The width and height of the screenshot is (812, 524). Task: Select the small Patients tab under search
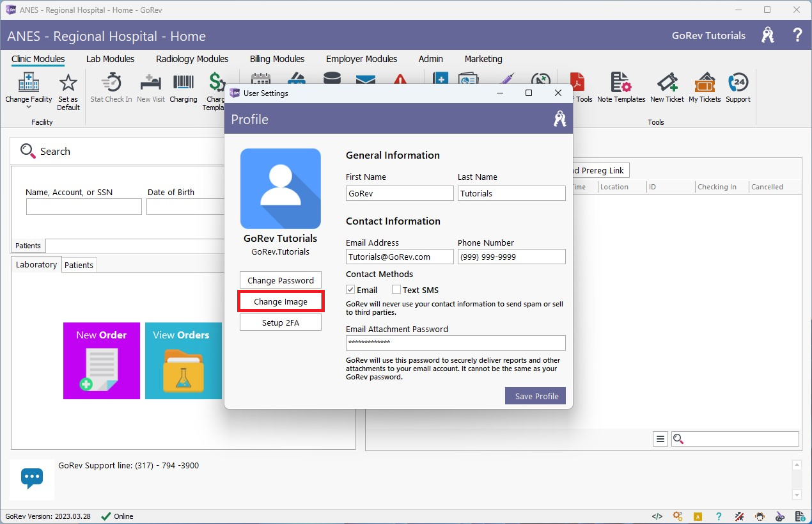coord(28,246)
